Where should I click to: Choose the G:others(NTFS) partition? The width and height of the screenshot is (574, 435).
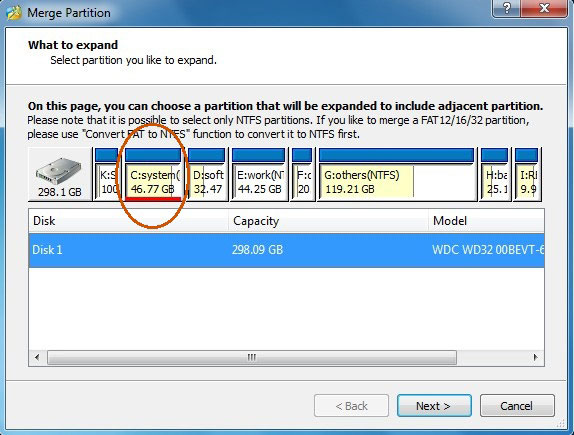click(x=397, y=174)
